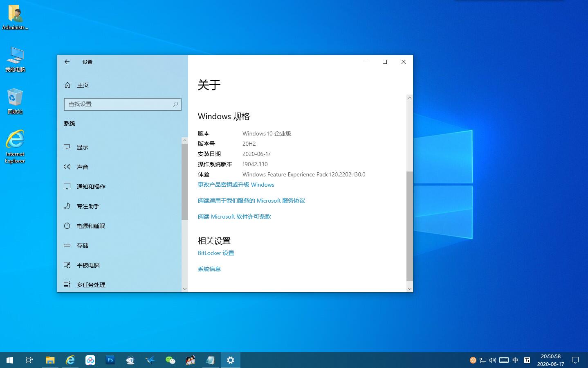Click the About page scrollbar down arrow
Viewport: 588px width, 368px height.
coord(410,289)
